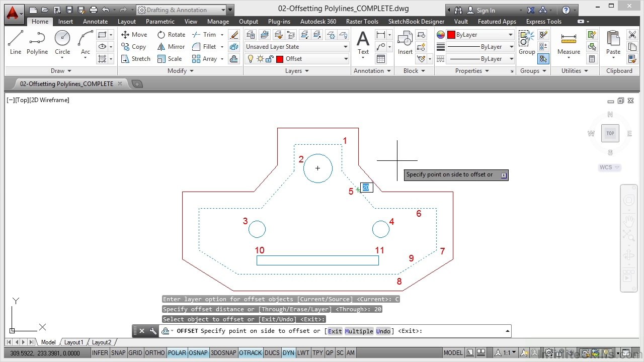Click the Stretch tool
This screenshot has height=362, width=644.
click(x=136, y=59)
